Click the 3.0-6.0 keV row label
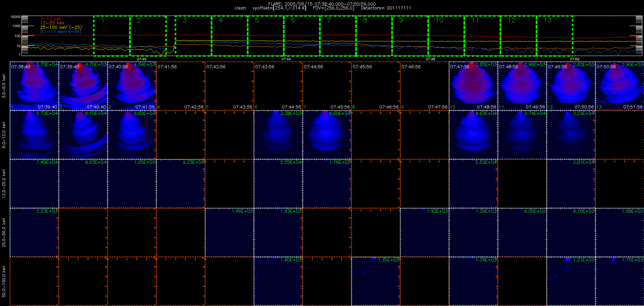 pos(4,86)
